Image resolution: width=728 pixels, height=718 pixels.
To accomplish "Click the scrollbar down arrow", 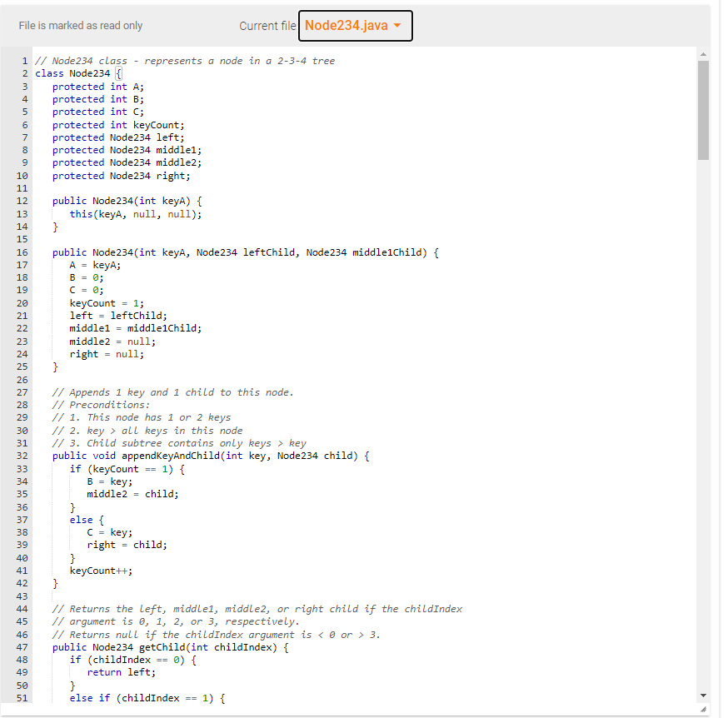I will coord(704,695).
